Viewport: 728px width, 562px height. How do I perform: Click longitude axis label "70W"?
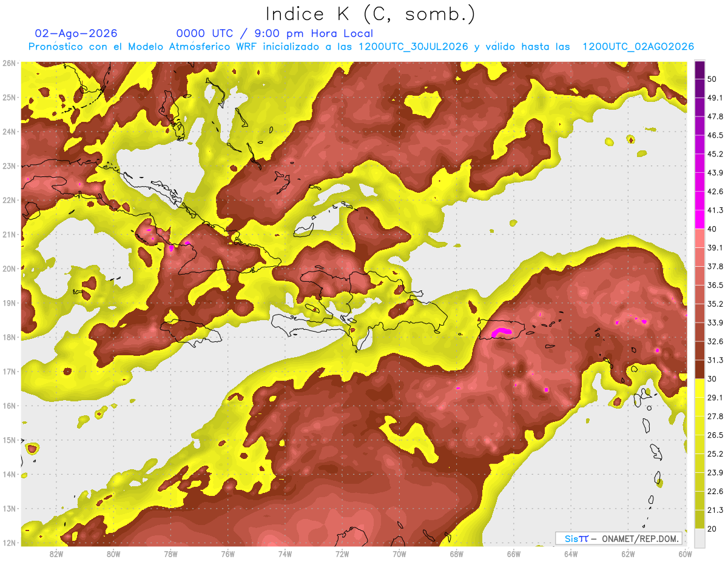tap(399, 554)
